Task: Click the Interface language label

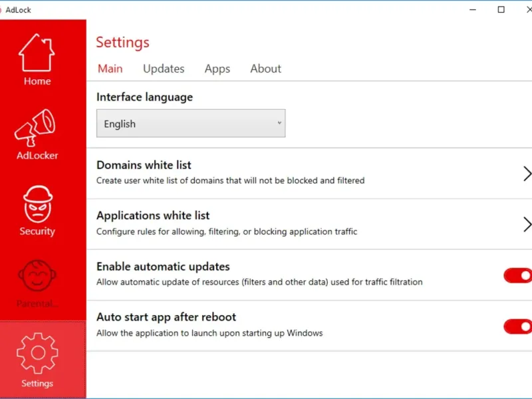Action: [x=144, y=97]
